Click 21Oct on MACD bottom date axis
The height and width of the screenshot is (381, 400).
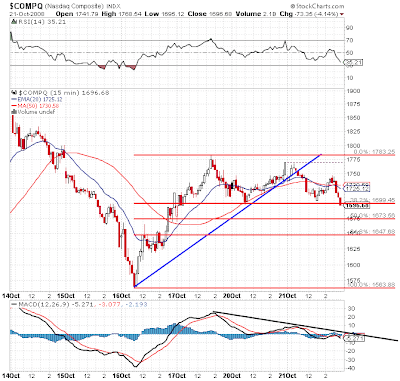(x=287, y=376)
